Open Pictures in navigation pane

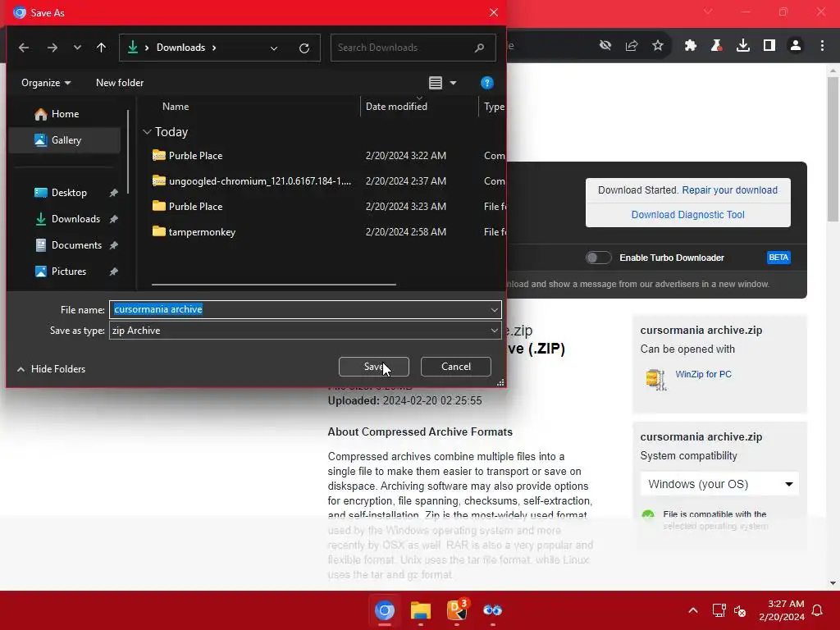[68, 272]
